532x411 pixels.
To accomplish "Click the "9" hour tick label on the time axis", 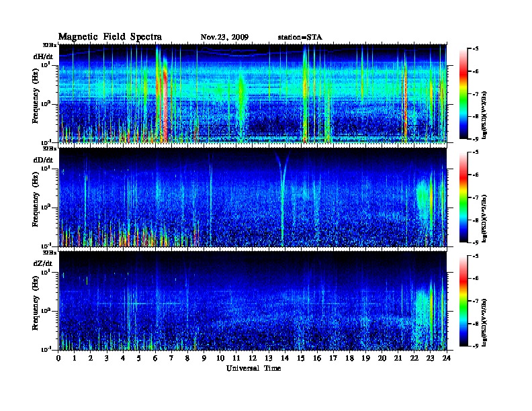I will 204,359.
